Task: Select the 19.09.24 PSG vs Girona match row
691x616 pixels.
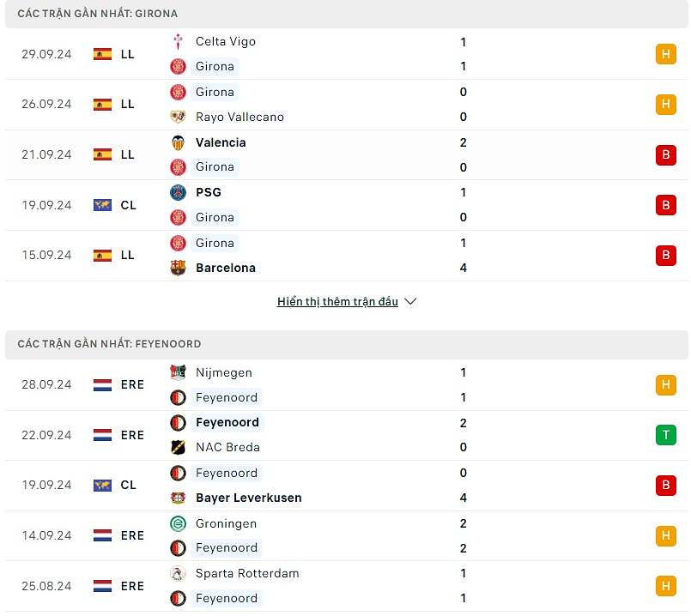Action: pyautogui.click(x=343, y=205)
